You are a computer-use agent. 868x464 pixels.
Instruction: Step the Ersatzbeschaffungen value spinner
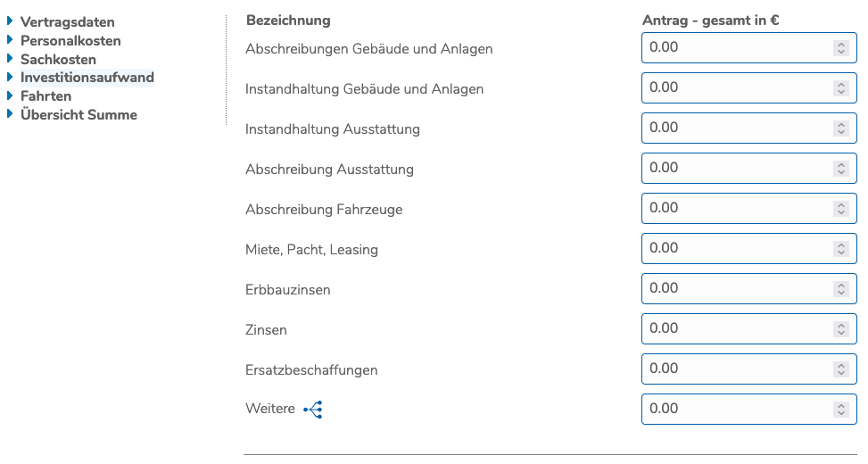click(x=840, y=369)
